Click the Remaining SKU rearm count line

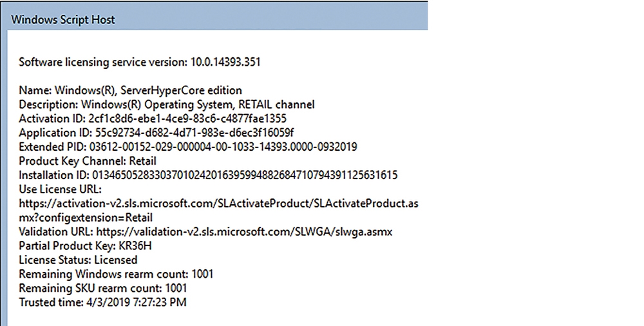[102, 288]
